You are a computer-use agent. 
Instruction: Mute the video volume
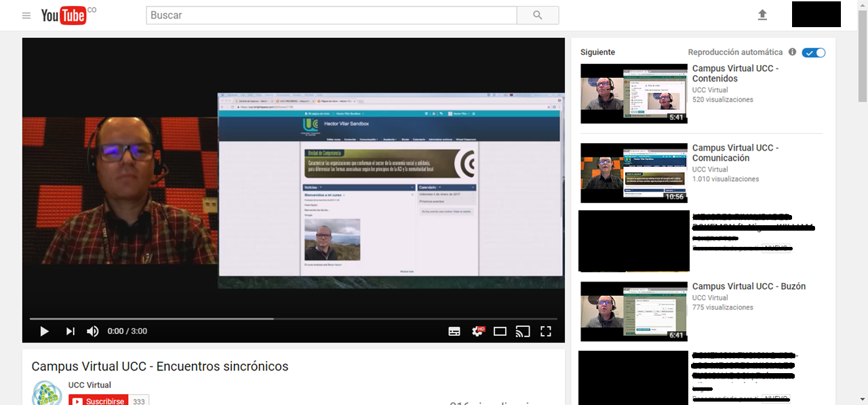coord(92,331)
